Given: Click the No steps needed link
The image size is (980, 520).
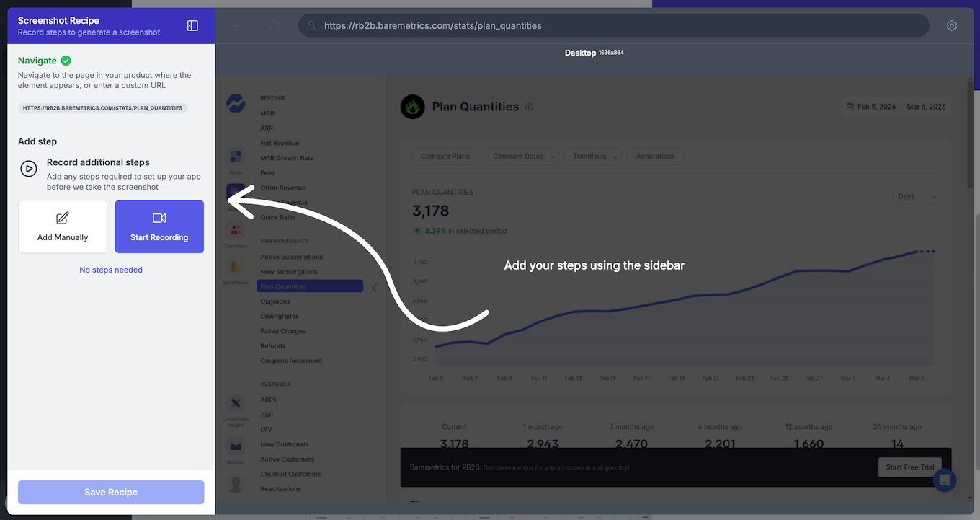Looking at the screenshot, I should (111, 270).
